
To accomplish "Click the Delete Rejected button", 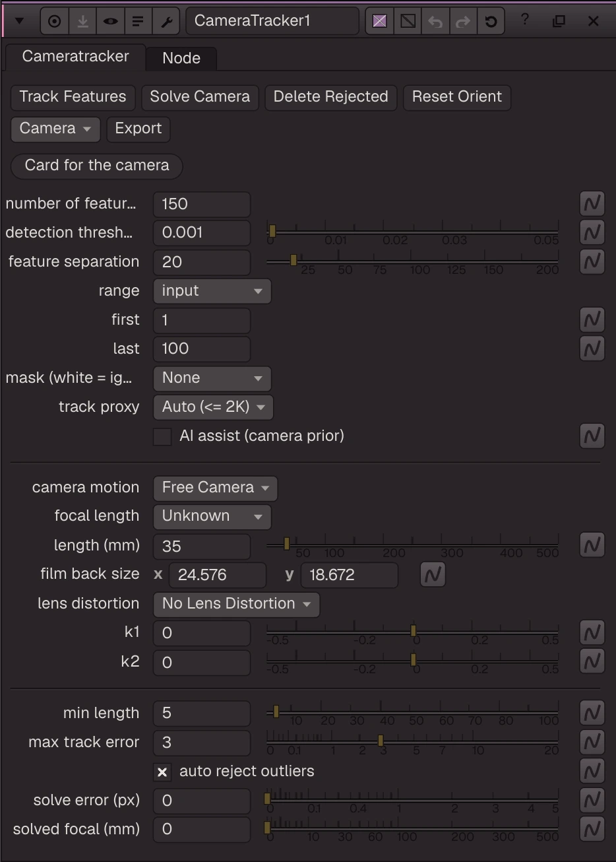I will point(330,97).
